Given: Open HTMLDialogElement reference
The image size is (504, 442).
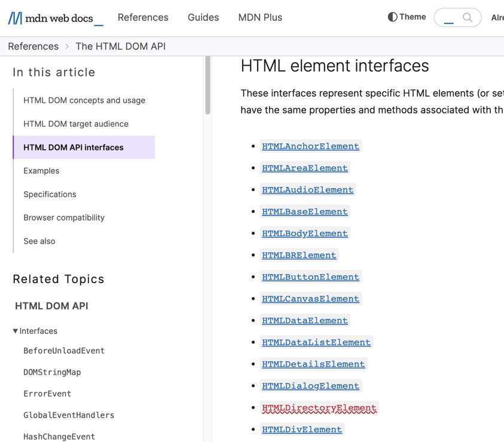Looking at the screenshot, I should click(x=310, y=386).
